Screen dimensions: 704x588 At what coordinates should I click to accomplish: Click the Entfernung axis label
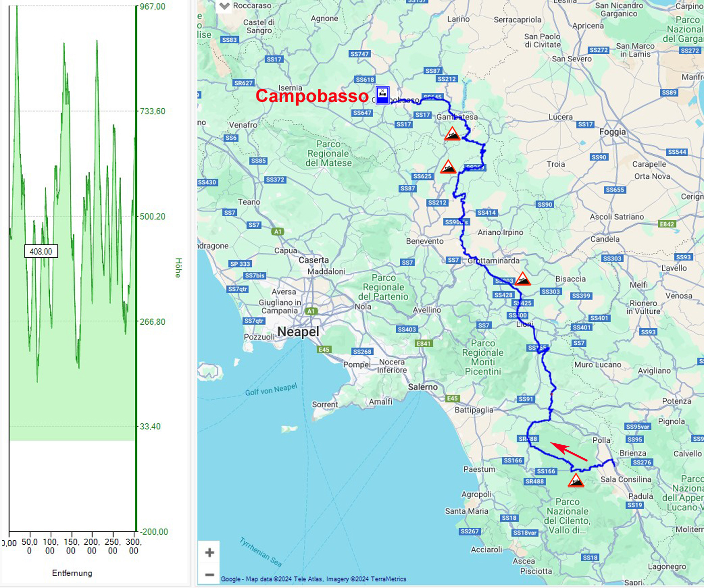click(x=72, y=573)
